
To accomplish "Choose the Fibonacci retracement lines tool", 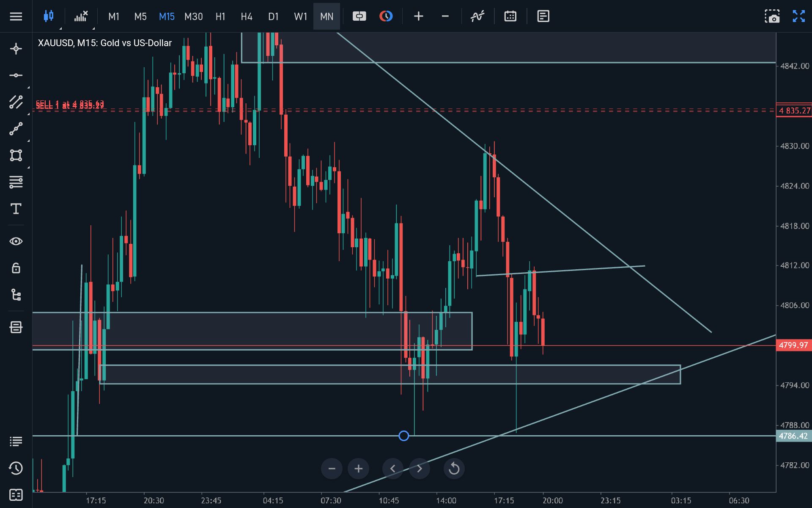I will pos(16,182).
